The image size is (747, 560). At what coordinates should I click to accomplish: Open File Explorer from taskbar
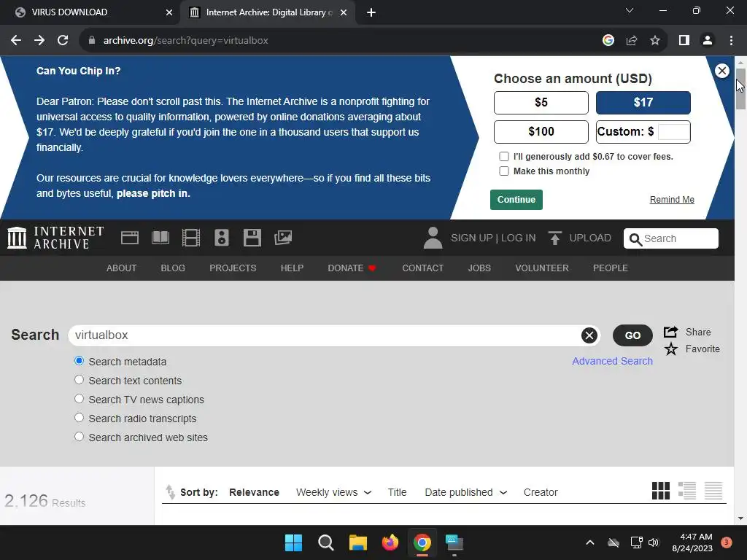pyautogui.click(x=357, y=542)
